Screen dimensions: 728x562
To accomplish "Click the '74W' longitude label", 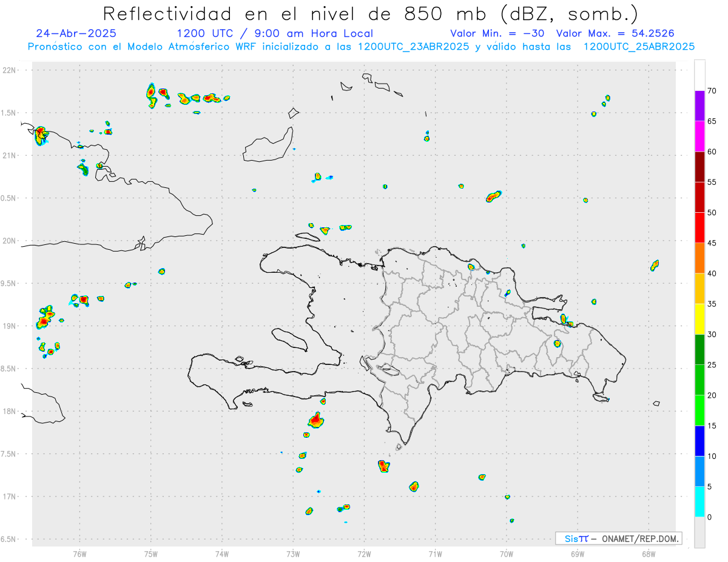I will (222, 554).
